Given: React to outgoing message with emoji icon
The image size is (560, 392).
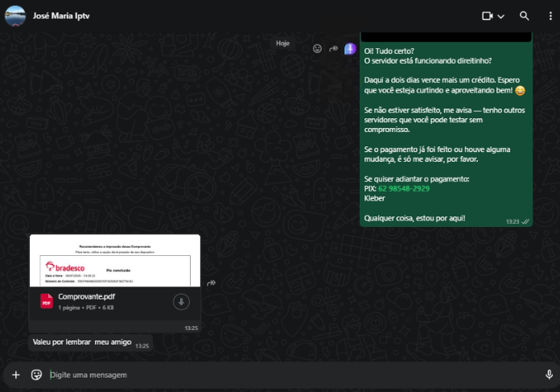Looking at the screenshot, I should (317, 48).
